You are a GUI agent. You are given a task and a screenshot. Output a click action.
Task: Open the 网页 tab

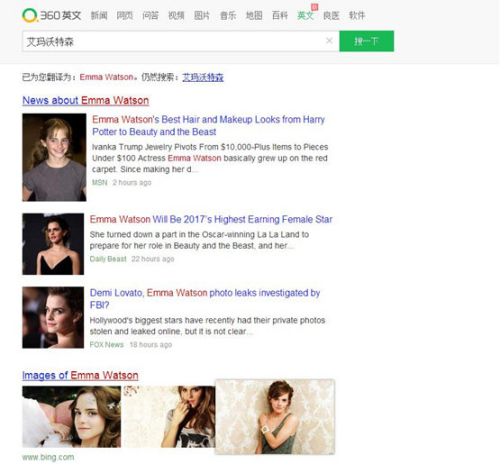[125, 15]
